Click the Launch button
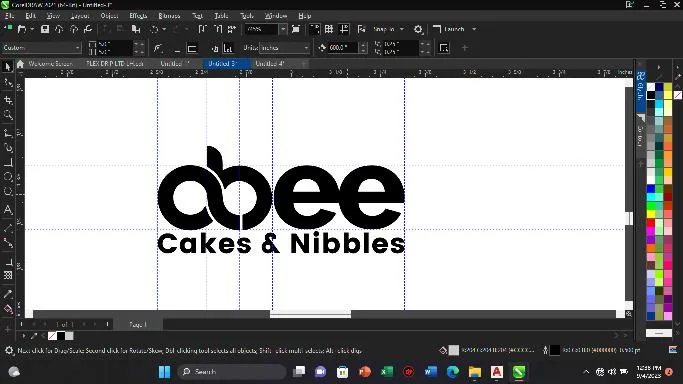 click(x=454, y=29)
